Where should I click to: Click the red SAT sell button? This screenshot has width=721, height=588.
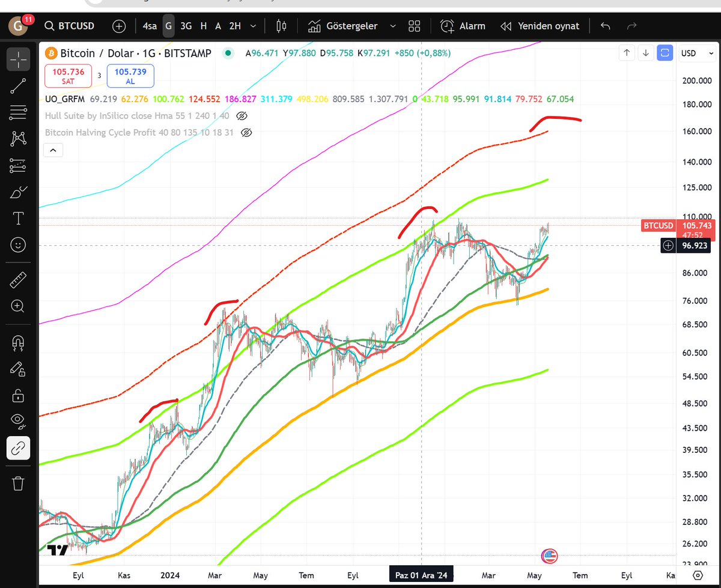coord(68,76)
